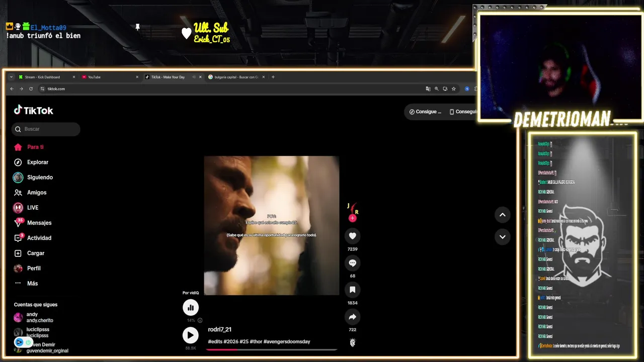644x362 pixels.
Task: Seek on the video progress bar
Action: pos(272,349)
